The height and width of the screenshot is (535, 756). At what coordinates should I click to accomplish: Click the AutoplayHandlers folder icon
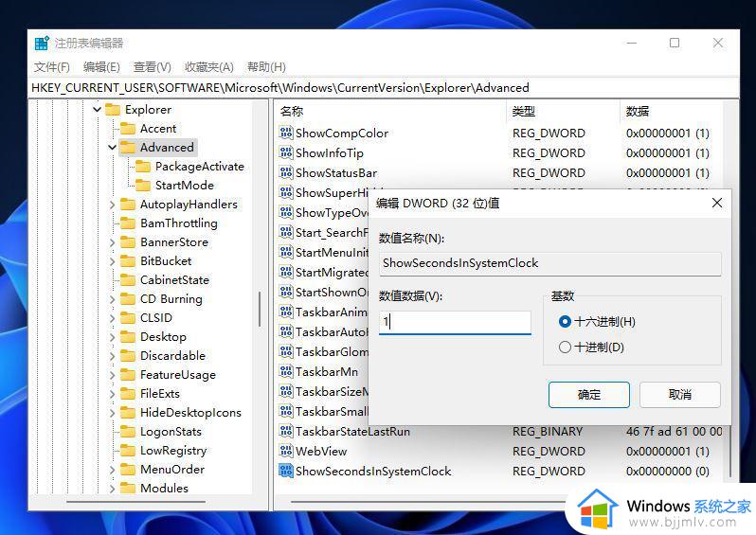128,205
